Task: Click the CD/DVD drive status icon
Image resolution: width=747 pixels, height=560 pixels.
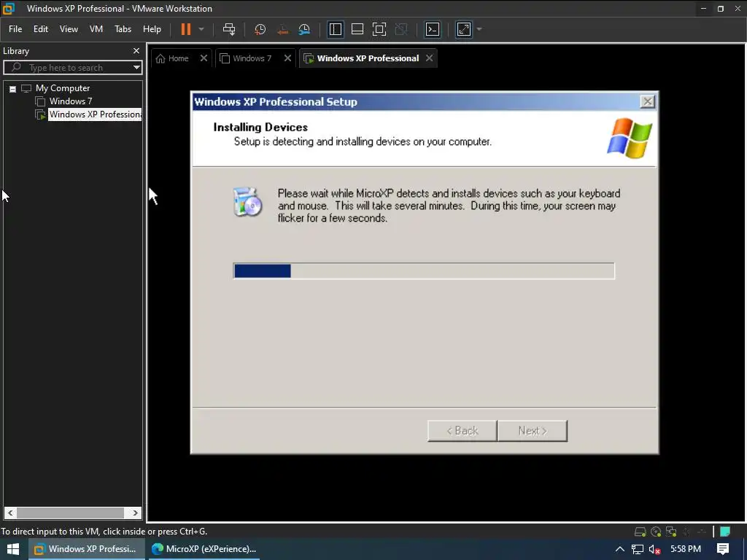Action: coord(656,532)
